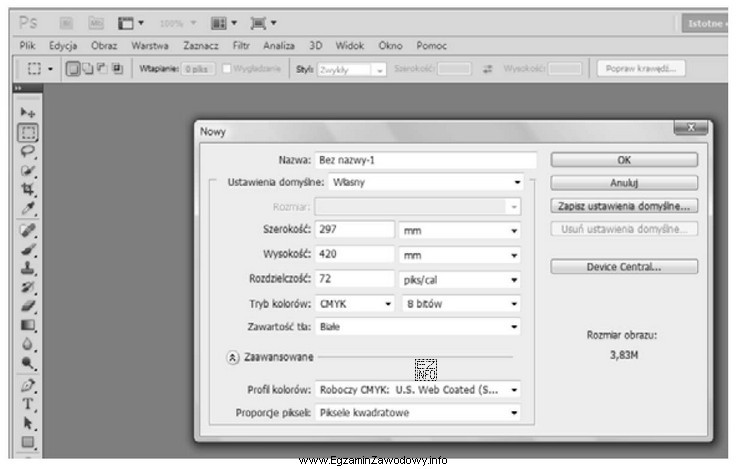Open the Szerokość units dropdown

pos(459,231)
